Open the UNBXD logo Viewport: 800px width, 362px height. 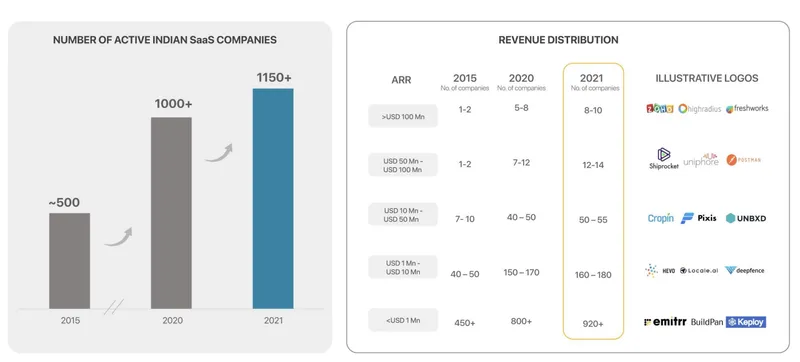pos(746,218)
